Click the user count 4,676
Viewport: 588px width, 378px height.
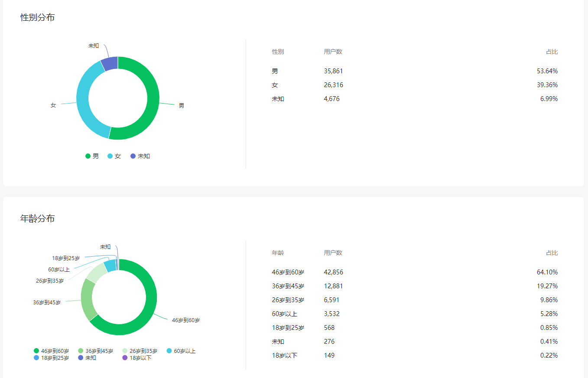coord(331,99)
